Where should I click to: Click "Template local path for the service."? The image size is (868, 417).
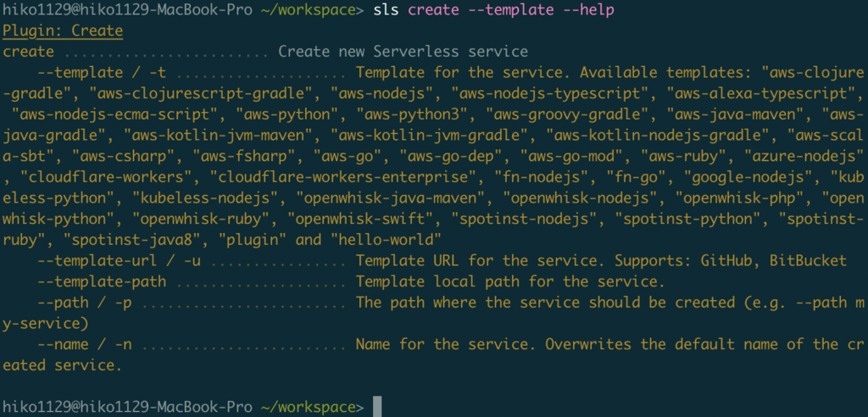510,282
